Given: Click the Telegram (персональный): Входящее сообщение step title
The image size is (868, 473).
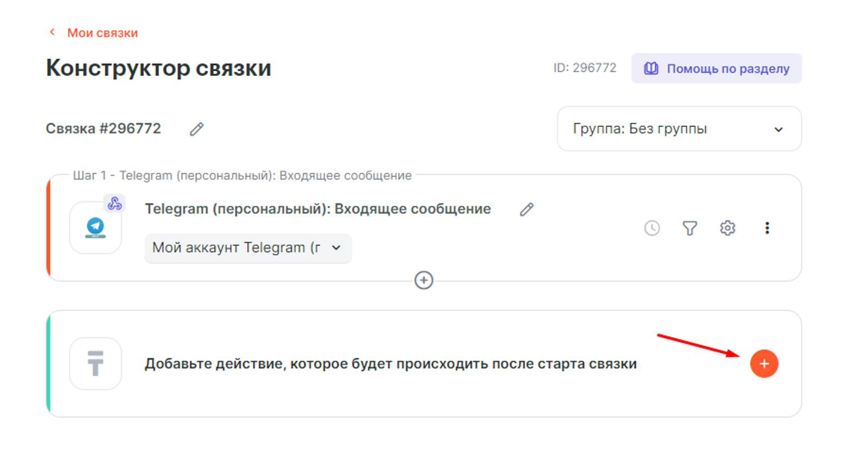Looking at the screenshot, I should click(x=317, y=209).
